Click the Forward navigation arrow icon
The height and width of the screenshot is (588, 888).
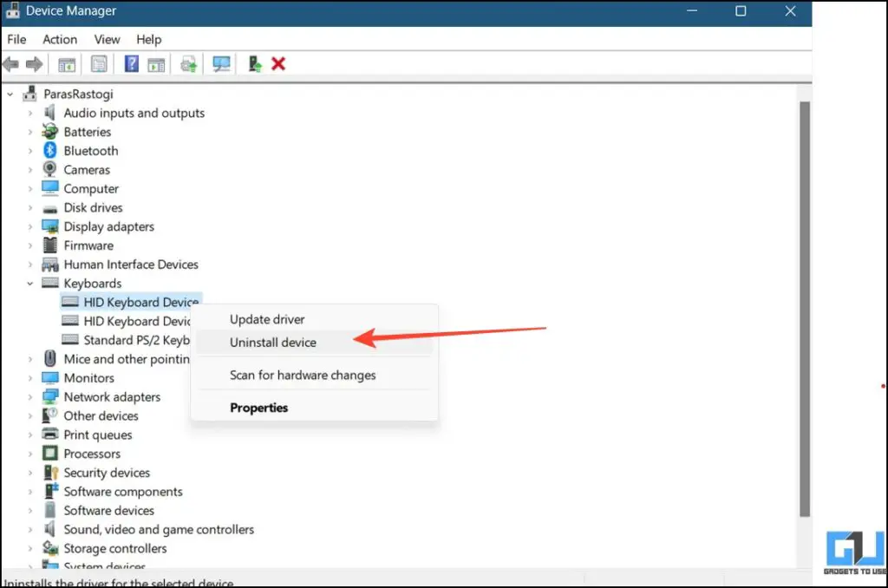coord(36,63)
